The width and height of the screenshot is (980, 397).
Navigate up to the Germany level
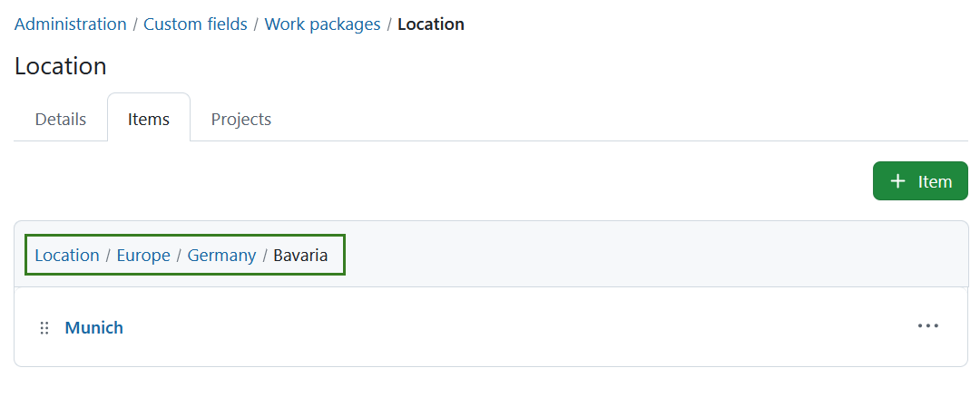coord(222,256)
